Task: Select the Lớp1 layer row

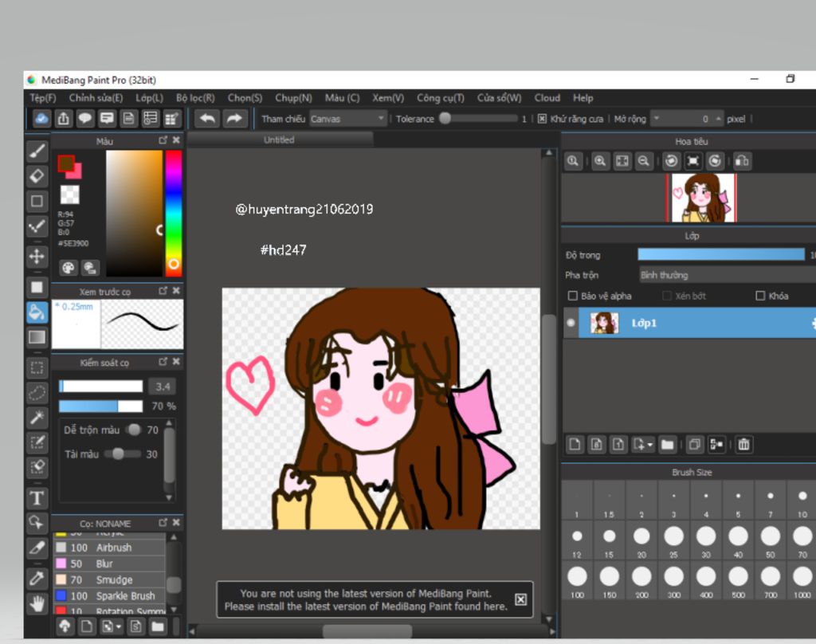Action: pos(696,323)
